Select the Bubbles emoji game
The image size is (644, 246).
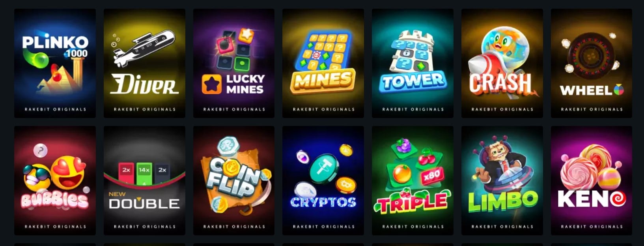[x=55, y=180]
